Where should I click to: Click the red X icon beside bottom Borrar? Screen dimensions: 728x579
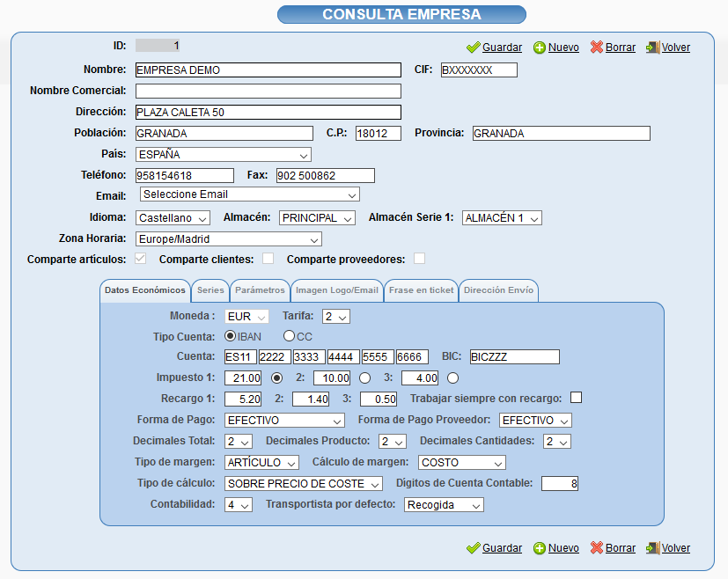pos(597,547)
